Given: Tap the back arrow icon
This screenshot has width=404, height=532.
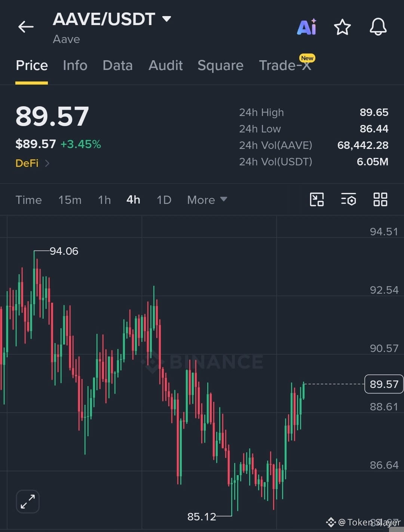Looking at the screenshot, I should pyautogui.click(x=26, y=27).
